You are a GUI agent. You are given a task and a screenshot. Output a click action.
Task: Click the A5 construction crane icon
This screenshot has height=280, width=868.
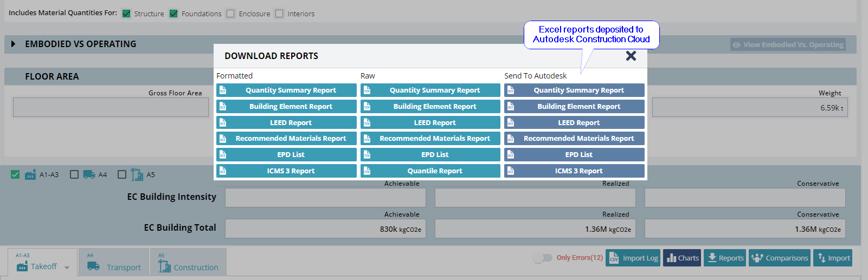pyautogui.click(x=137, y=174)
